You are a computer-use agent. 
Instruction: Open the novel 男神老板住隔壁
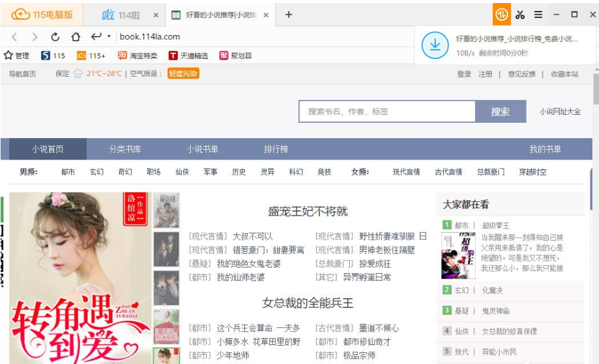[x=387, y=250]
